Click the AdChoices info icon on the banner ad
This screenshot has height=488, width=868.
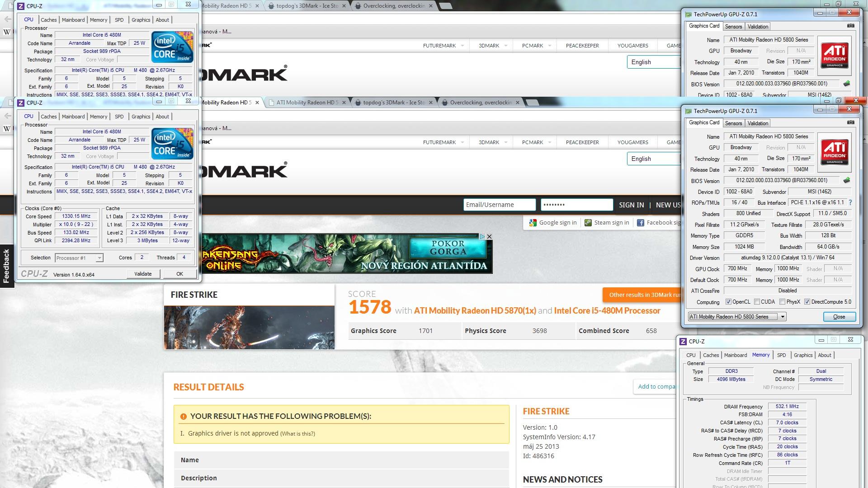482,236
